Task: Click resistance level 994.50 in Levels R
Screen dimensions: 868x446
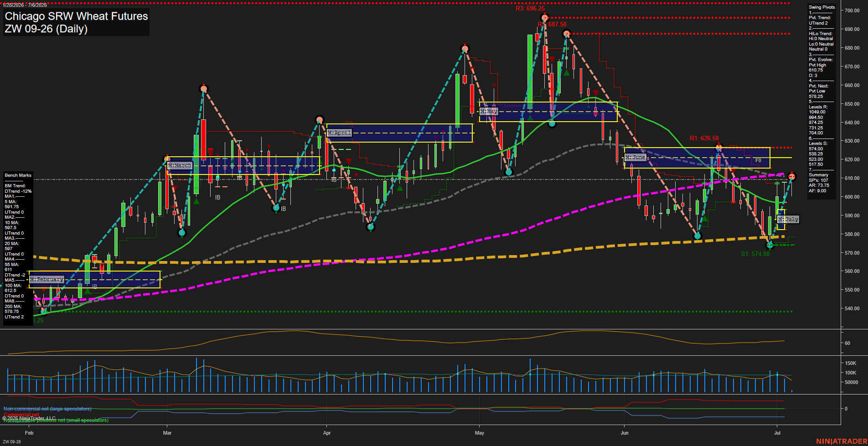Action: [816, 118]
